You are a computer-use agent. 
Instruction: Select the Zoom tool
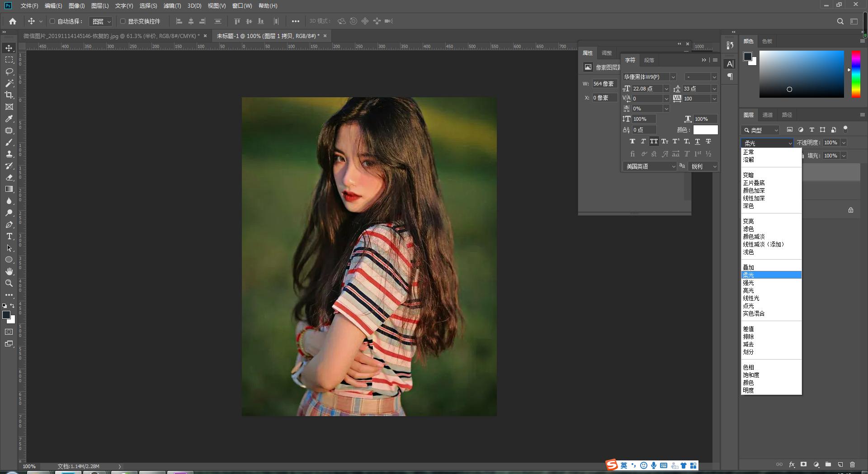(9, 283)
